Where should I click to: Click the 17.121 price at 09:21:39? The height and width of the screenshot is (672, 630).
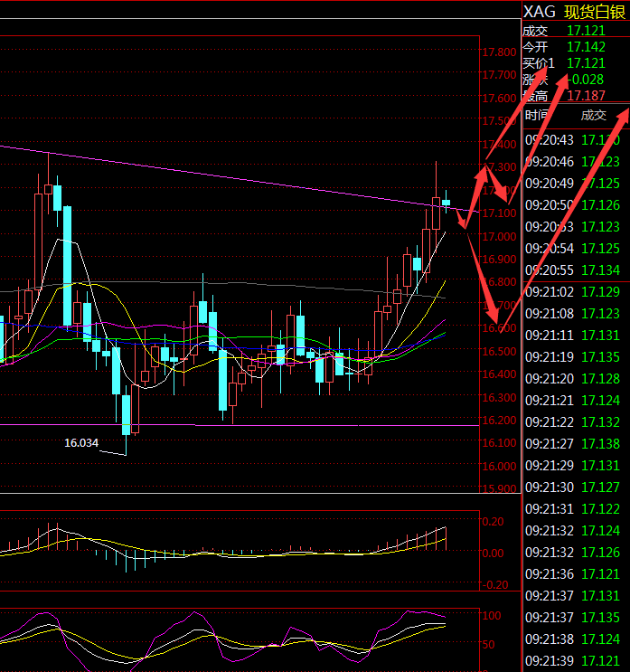point(600,661)
